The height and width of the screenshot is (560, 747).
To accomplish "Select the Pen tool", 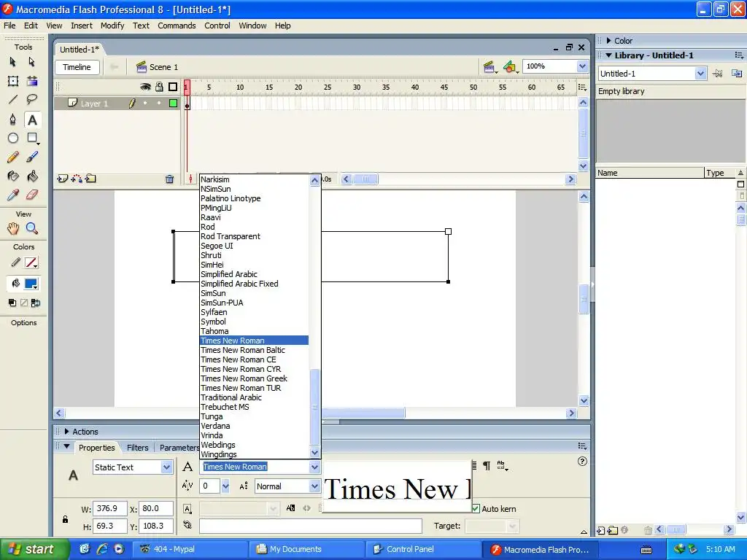I will coord(13,120).
